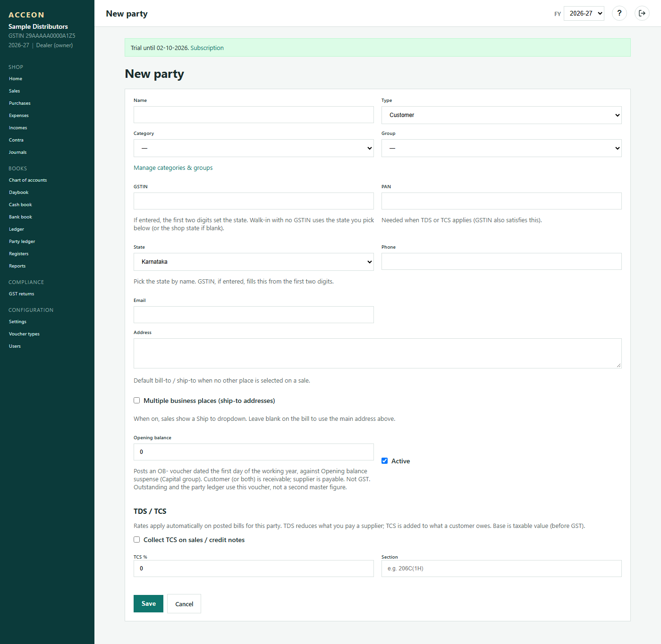Go to Bank book
The image size is (661, 644).
point(20,217)
